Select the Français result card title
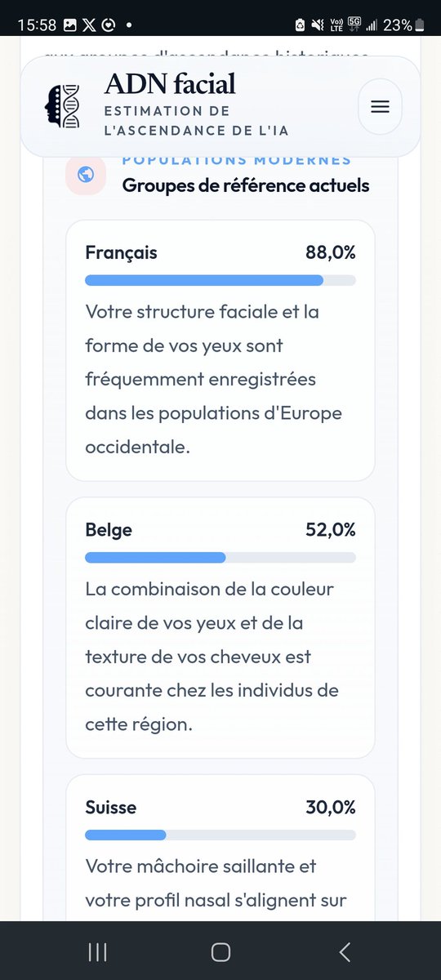The image size is (441, 980). tap(121, 253)
